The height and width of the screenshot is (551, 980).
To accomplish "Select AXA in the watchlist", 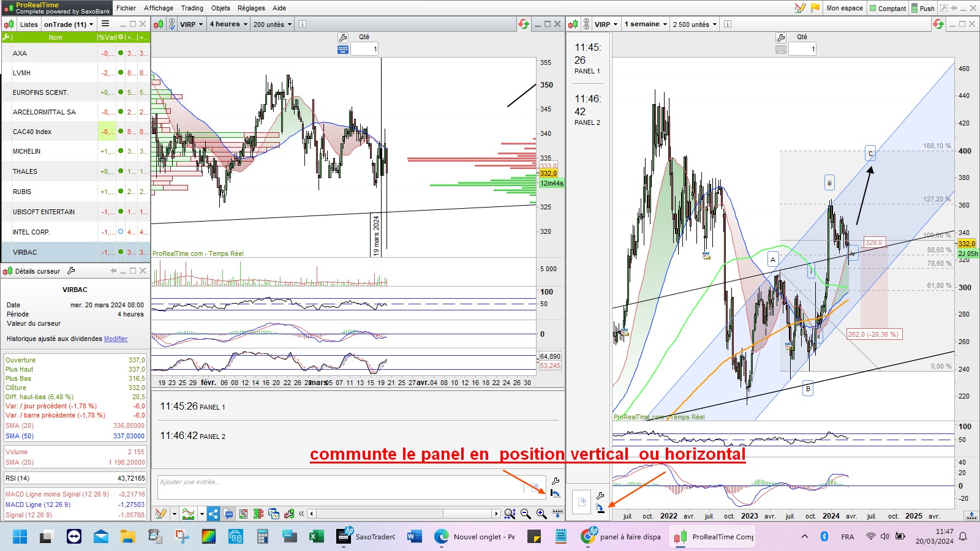I will tap(75, 53).
